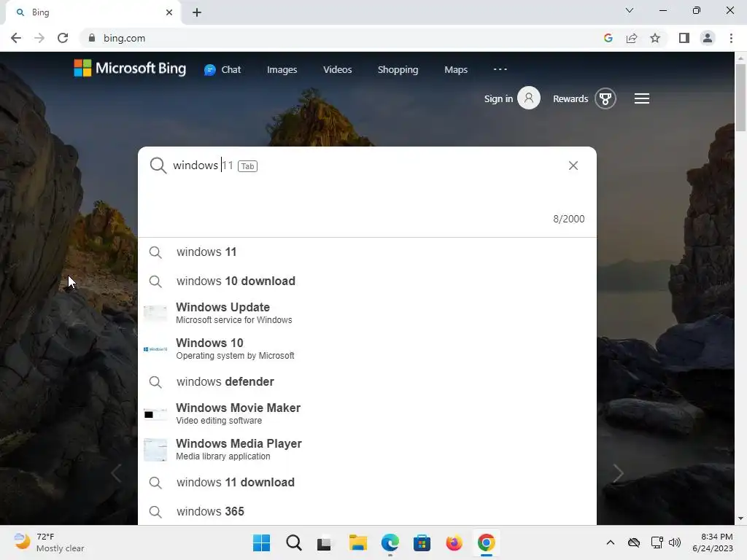Click the Google icon in the address bar
This screenshot has height=560, width=747.
(608, 38)
